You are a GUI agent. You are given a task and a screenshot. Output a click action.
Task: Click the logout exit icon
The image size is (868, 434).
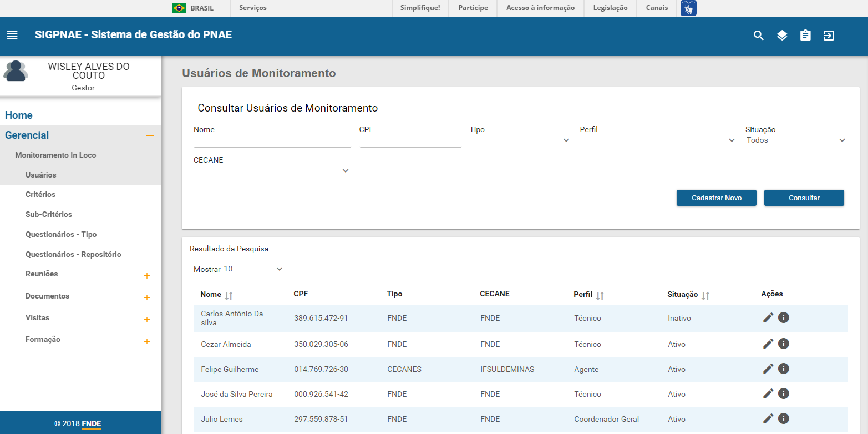click(x=829, y=36)
